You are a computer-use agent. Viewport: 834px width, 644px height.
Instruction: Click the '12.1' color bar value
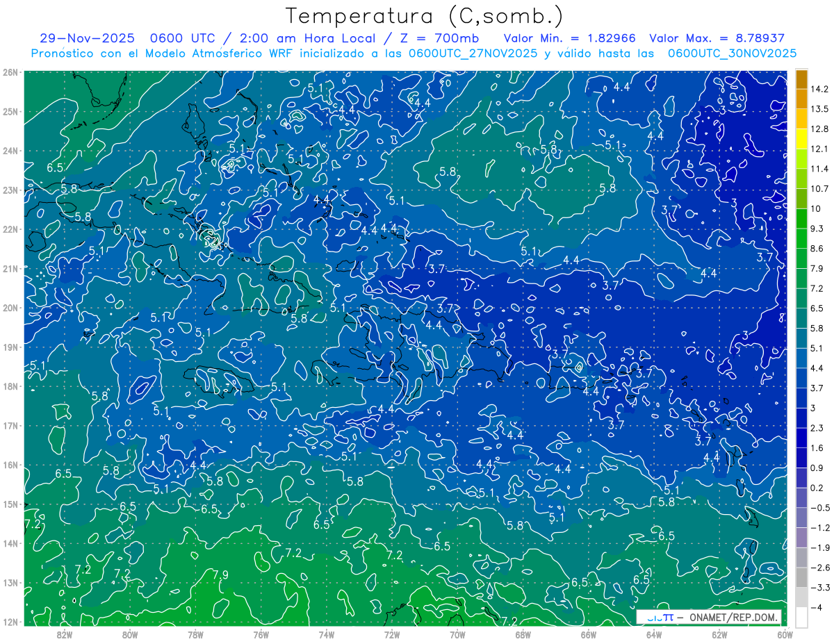click(821, 149)
